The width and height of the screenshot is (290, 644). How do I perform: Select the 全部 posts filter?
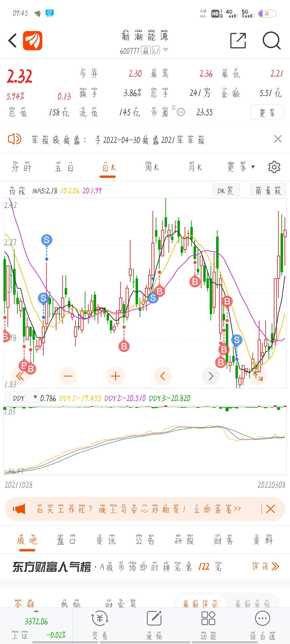pyautogui.click(x=24, y=603)
